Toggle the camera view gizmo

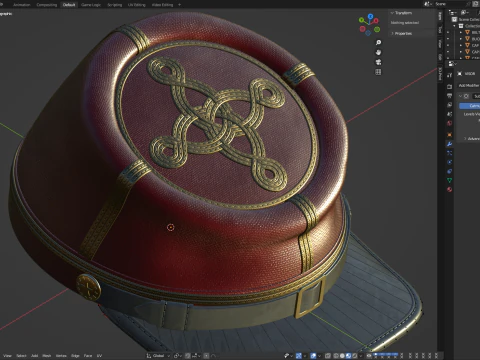[378, 62]
